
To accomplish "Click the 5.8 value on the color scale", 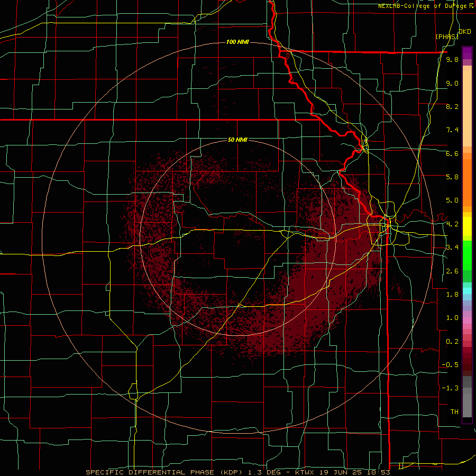I will tap(452, 177).
